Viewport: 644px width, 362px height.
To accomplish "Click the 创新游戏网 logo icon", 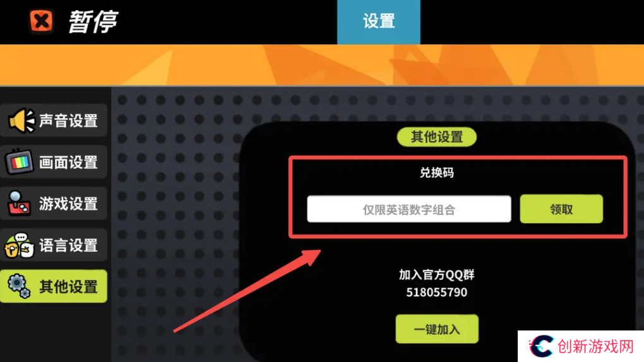I will pos(541,346).
